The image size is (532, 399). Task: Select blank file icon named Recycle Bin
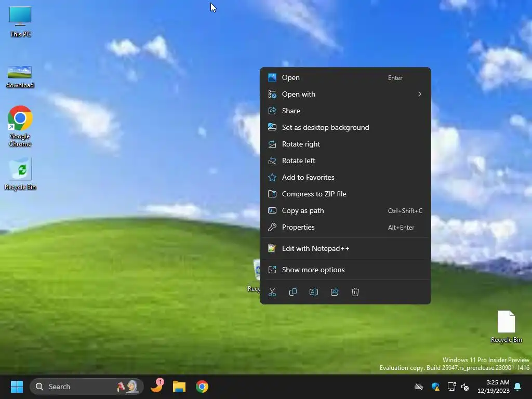click(506, 327)
